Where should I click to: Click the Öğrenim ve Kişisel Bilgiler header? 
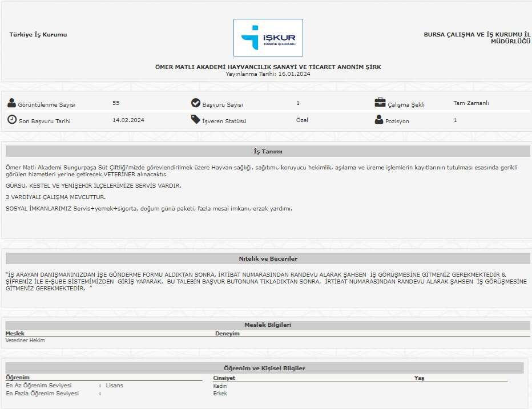pyautogui.click(x=264, y=368)
